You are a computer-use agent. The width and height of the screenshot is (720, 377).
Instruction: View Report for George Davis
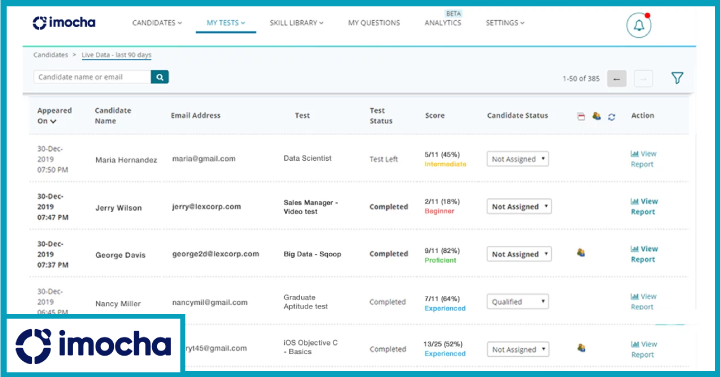click(644, 254)
